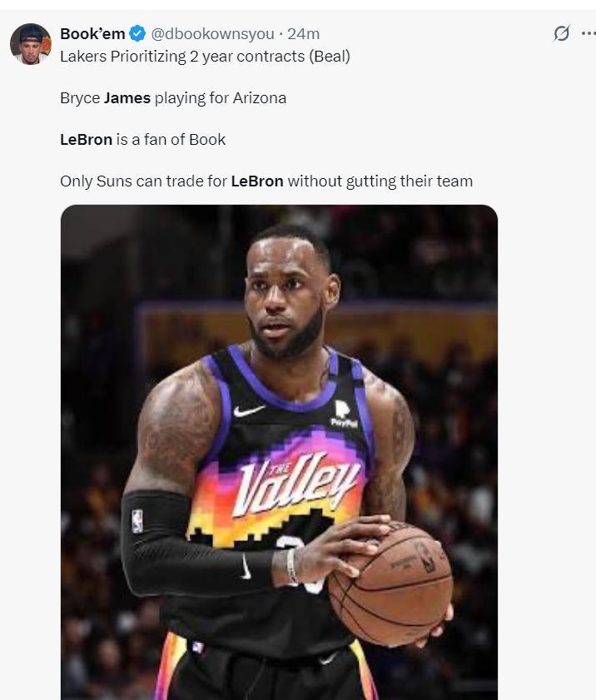
Task: Open the Book'em display name
Action: (x=92, y=33)
